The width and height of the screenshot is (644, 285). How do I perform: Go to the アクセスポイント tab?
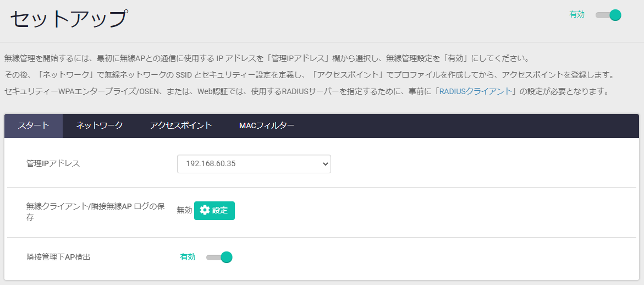181,125
